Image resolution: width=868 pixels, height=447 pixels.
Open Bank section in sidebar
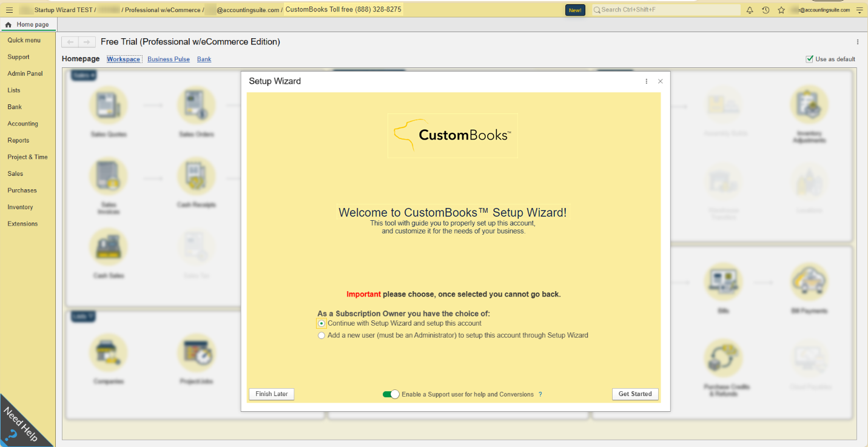tap(15, 107)
